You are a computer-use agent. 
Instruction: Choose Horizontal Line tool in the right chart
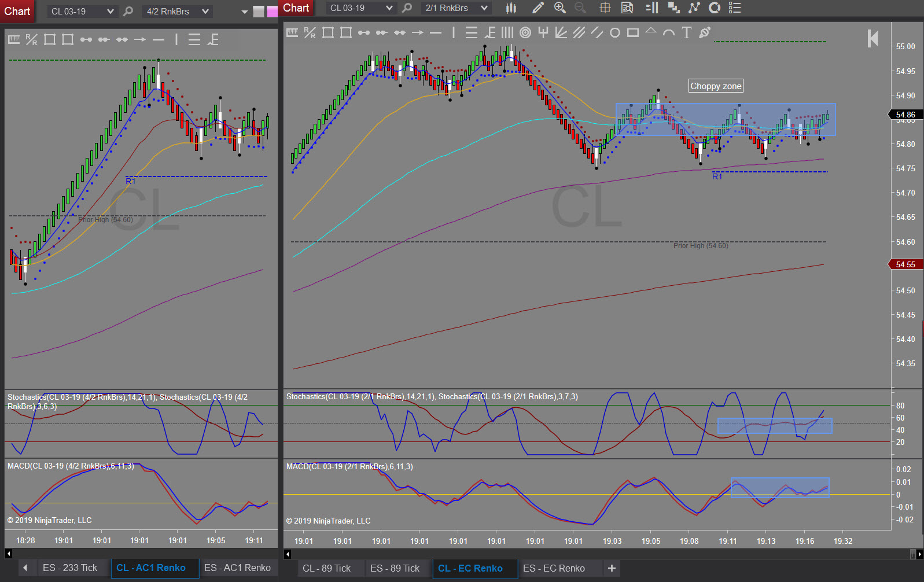click(436, 32)
